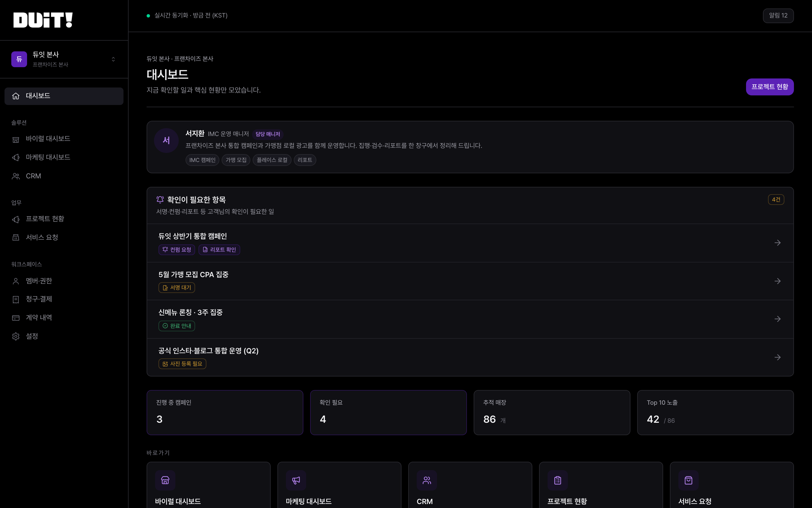
Task: Go to 청구·결제 in the sidebar
Action: tap(64, 299)
